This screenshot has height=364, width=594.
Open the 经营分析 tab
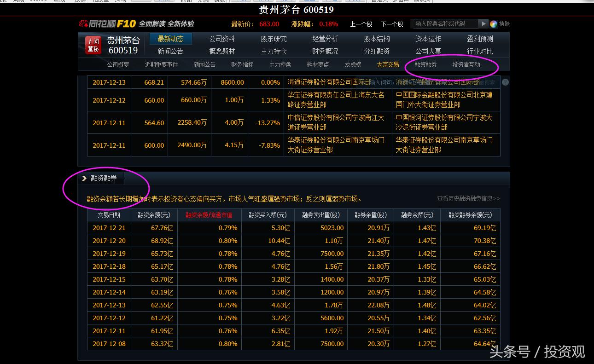325,39
